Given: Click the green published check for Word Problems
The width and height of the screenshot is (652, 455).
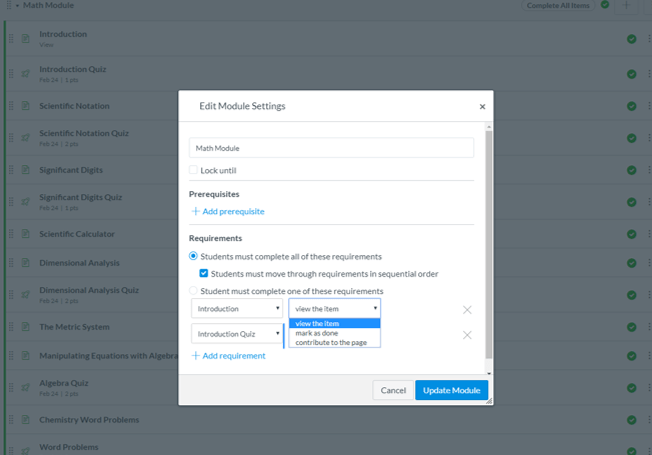Looking at the screenshot, I should tap(631, 448).
